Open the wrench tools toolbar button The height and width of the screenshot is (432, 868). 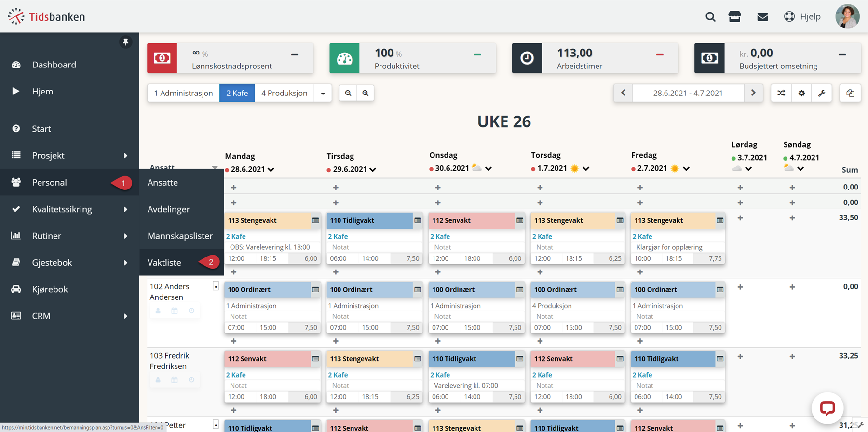tap(822, 93)
